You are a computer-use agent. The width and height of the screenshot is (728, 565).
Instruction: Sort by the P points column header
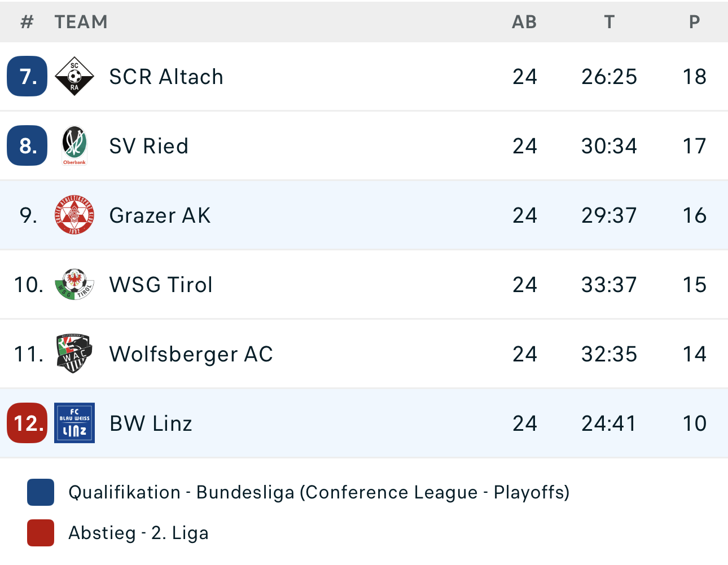(x=694, y=22)
